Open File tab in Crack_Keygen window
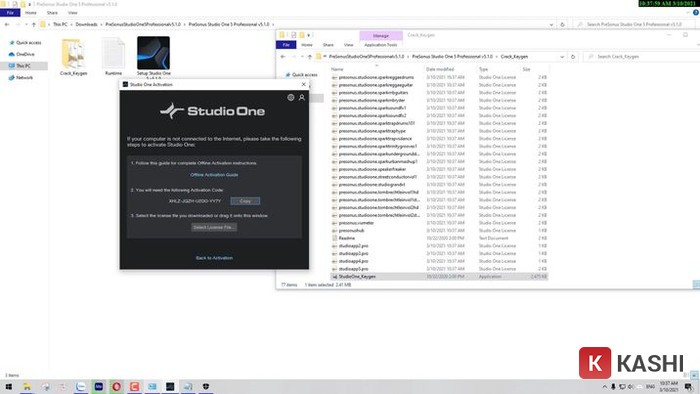Viewport: 700px width, 394px height. tap(286, 45)
